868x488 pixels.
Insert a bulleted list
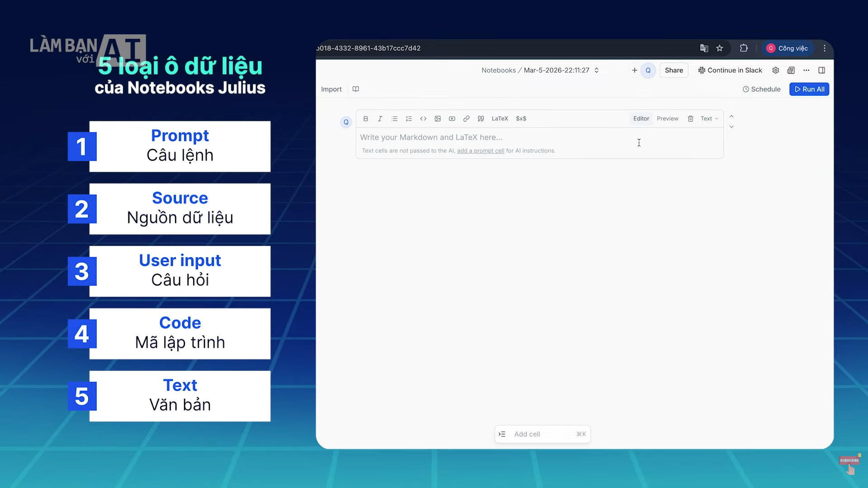pos(394,118)
